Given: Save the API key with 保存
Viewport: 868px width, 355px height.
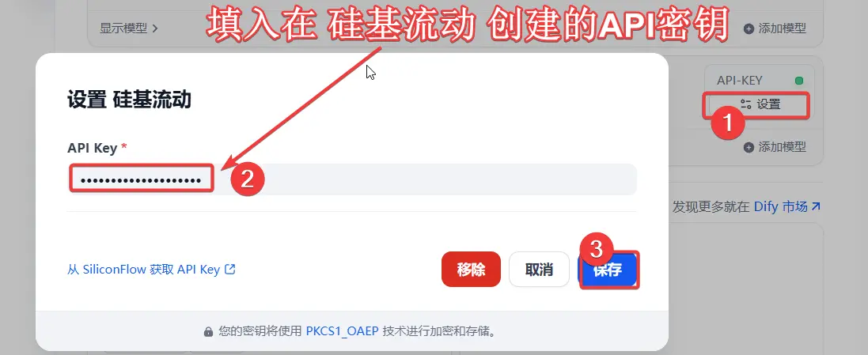Looking at the screenshot, I should [x=608, y=270].
